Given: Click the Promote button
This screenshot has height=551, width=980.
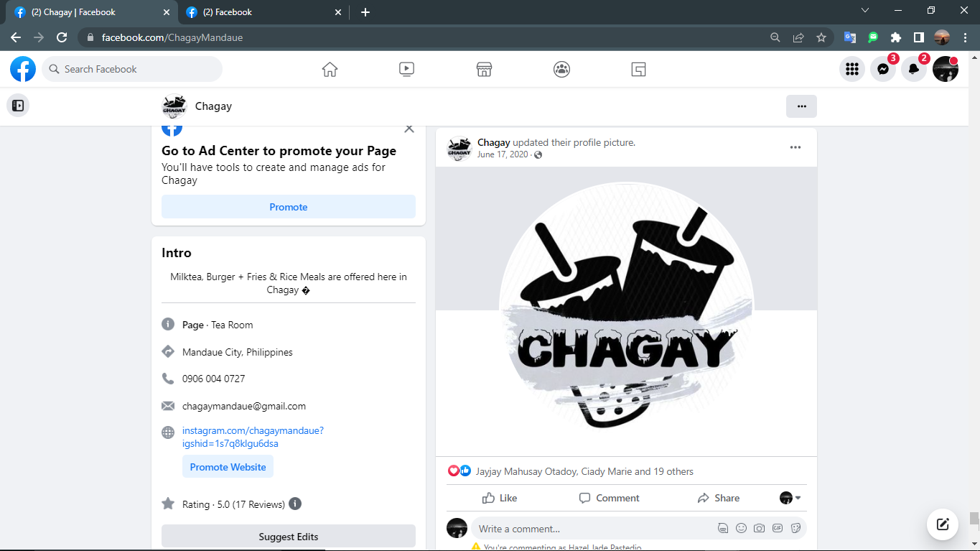Looking at the screenshot, I should [x=289, y=207].
